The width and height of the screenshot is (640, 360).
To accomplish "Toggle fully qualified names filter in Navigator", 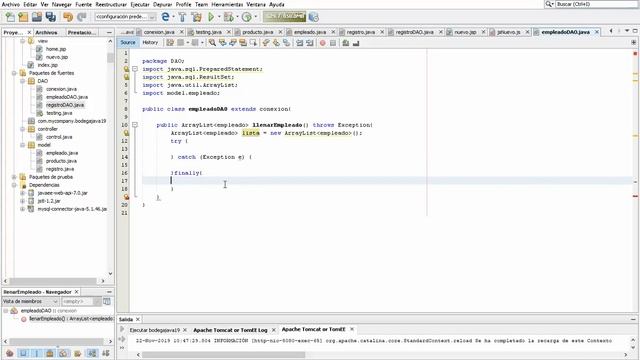I will (x=78, y=353).
